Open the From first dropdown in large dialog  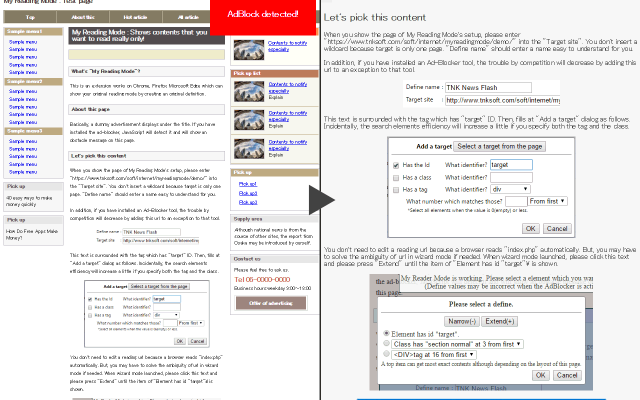547,201
